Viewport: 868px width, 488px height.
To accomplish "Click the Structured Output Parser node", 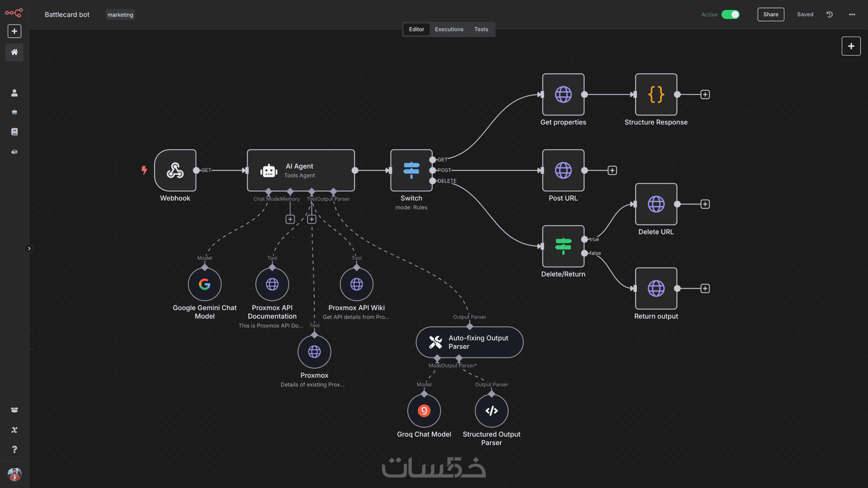I will pos(491,411).
